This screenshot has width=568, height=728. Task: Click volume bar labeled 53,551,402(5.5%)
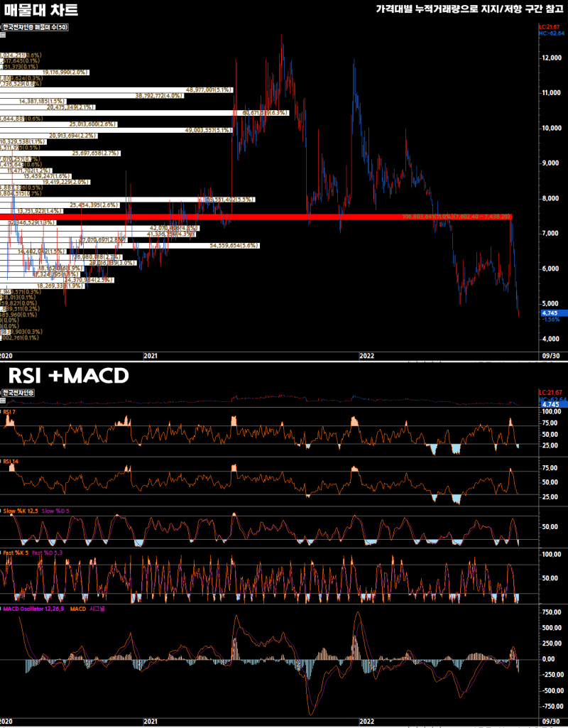point(127,199)
